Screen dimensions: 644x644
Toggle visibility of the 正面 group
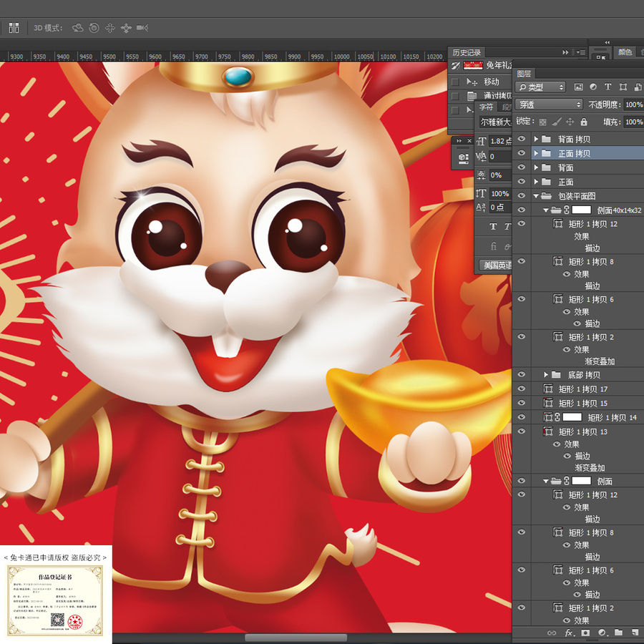click(522, 181)
